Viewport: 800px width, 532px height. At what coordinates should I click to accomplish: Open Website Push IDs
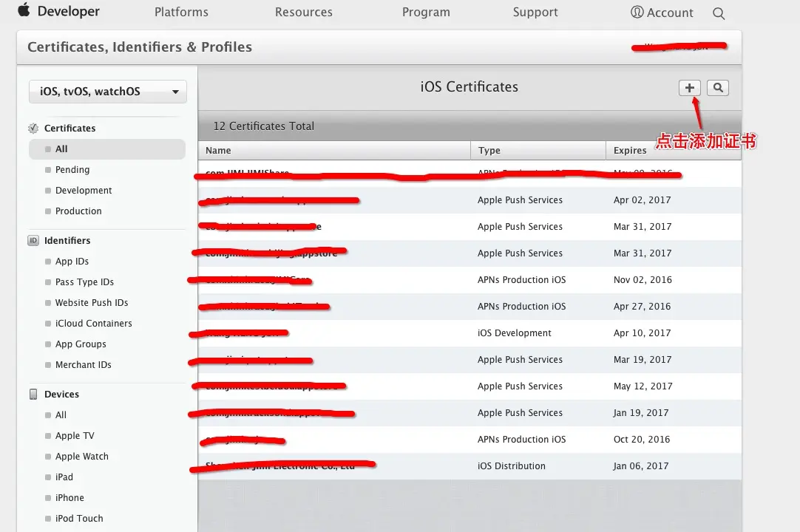pyautogui.click(x=92, y=302)
